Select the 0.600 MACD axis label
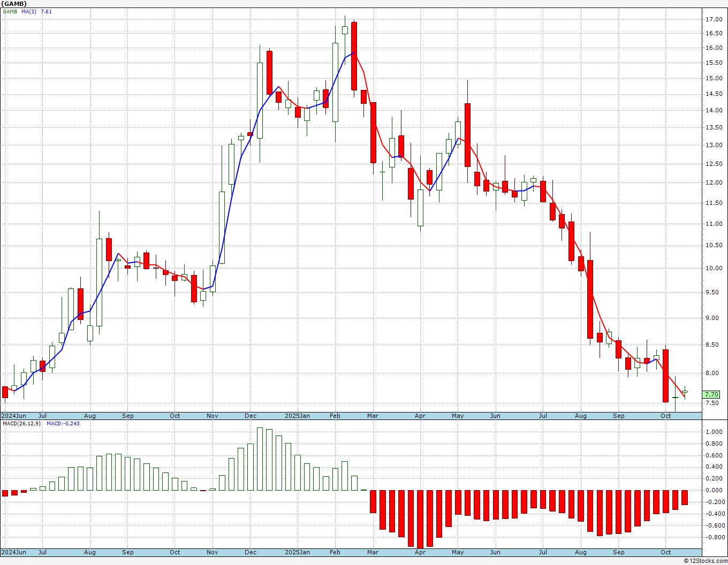Screen dimensions: 728x565 714,455
